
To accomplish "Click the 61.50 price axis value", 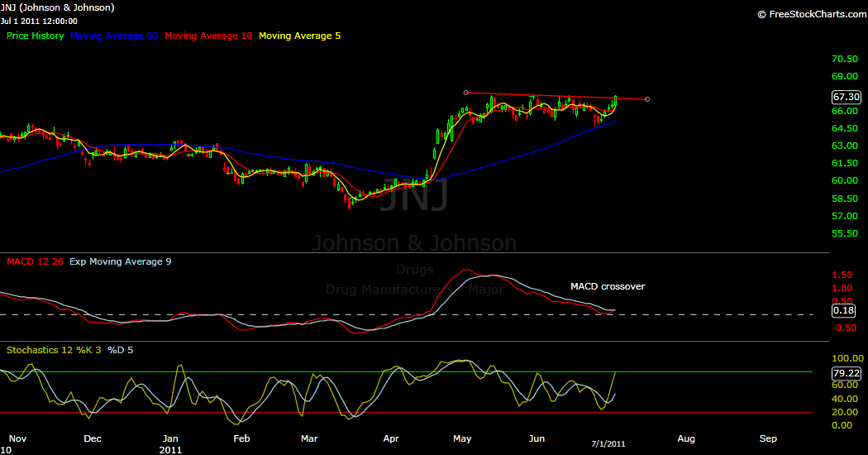I will point(845,163).
